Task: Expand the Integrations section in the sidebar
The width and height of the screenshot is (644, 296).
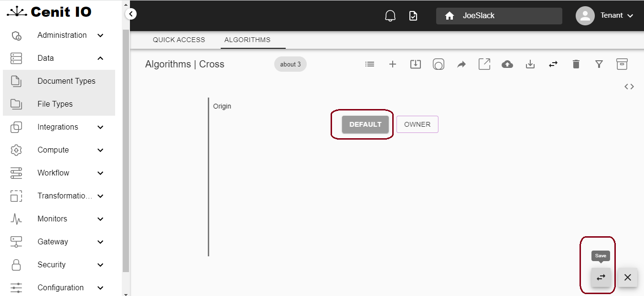Action: coord(57,127)
